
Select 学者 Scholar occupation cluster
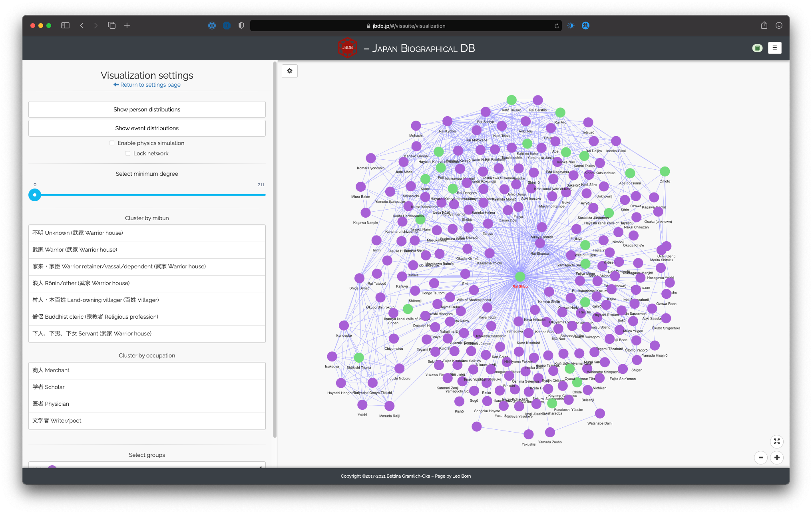pos(147,387)
